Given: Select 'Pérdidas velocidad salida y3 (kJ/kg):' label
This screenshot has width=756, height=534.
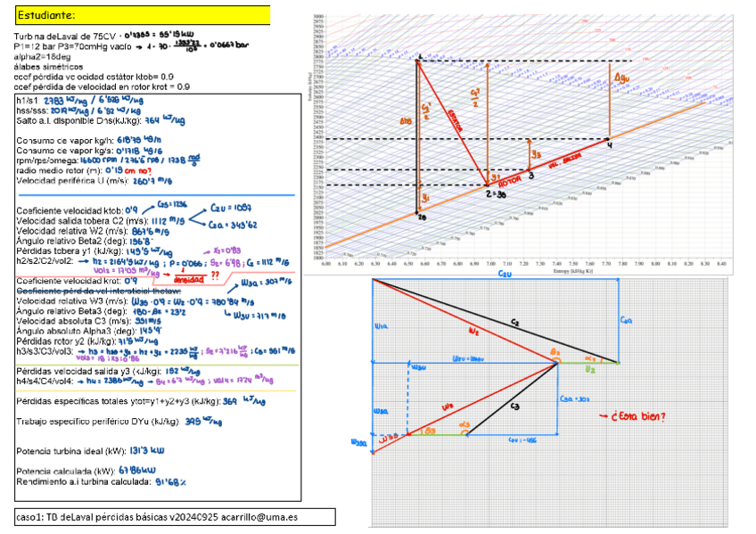Looking at the screenshot, I should (88, 372).
